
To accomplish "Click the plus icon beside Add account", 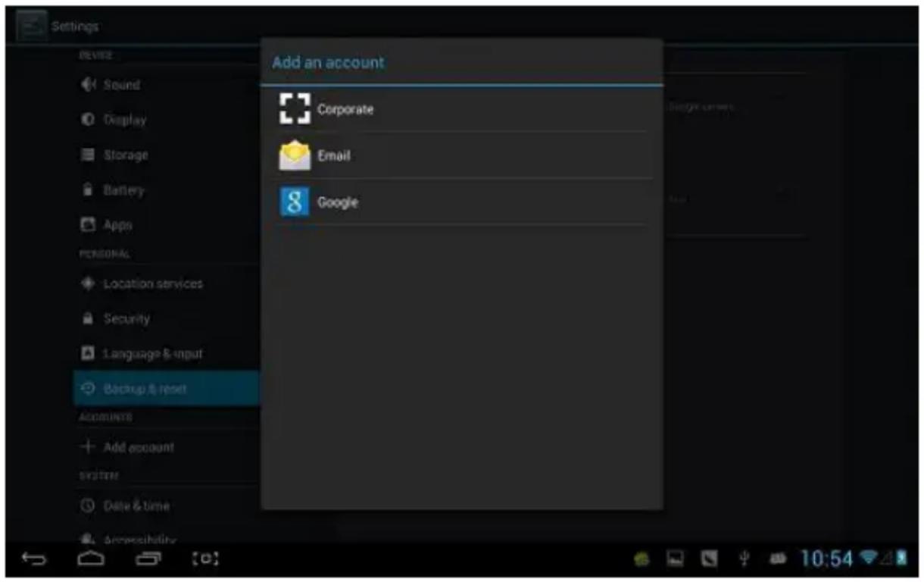I will (88, 447).
